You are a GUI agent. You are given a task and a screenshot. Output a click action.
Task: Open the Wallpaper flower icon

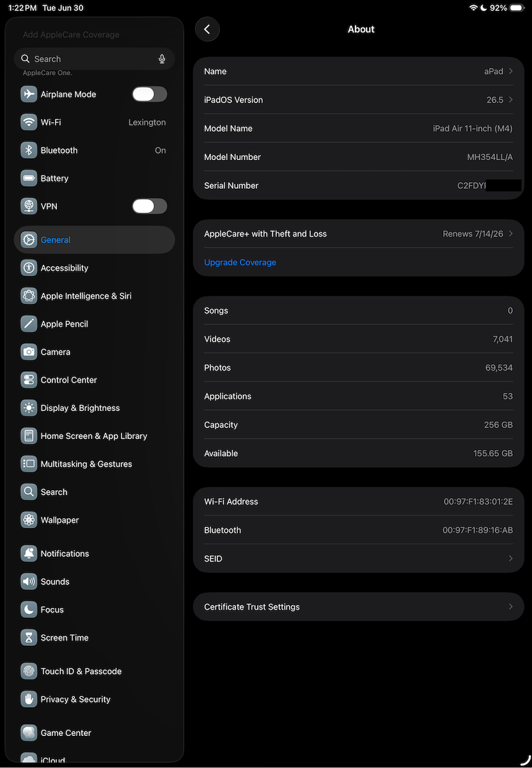[29, 520]
